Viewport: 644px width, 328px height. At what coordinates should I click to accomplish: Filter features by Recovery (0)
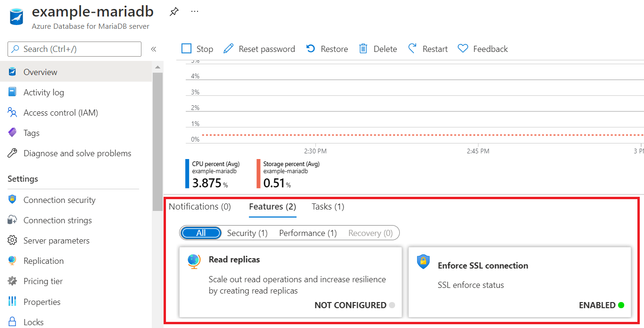click(371, 233)
